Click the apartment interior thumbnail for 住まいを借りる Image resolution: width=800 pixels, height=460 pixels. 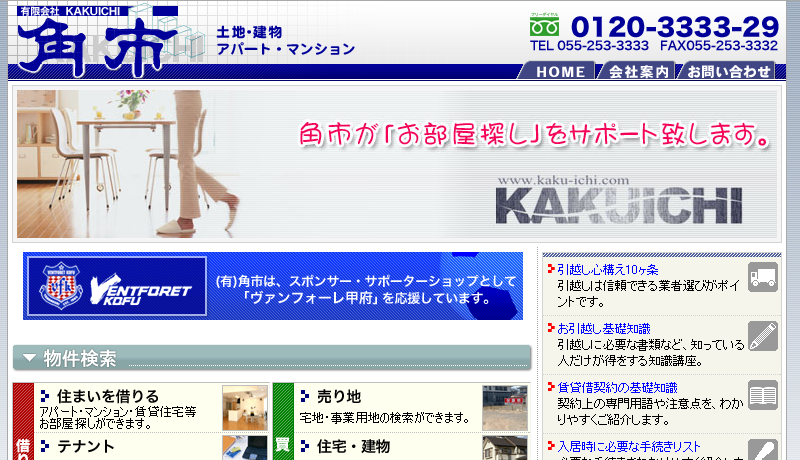pos(245,408)
